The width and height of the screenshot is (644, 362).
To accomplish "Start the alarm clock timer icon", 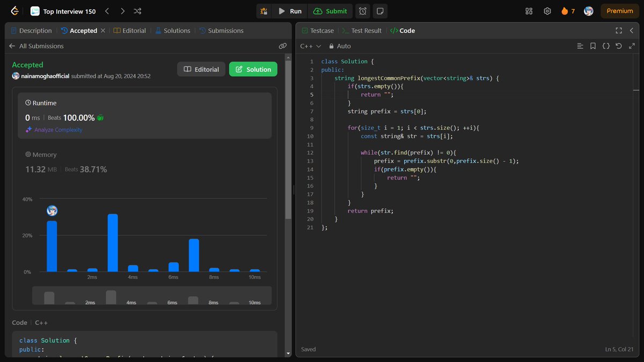I will point(363,11).
